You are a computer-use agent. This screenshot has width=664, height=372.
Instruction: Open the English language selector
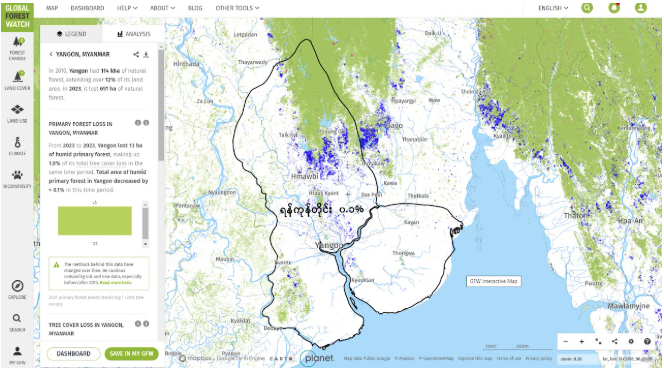point(553,8)
